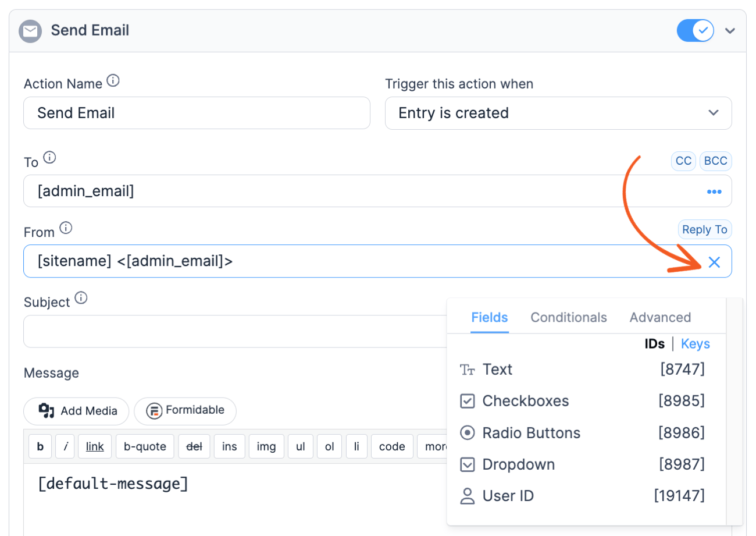Switch to the Advanced tab
The image size is (756, 536).
(x=660, y=317)
